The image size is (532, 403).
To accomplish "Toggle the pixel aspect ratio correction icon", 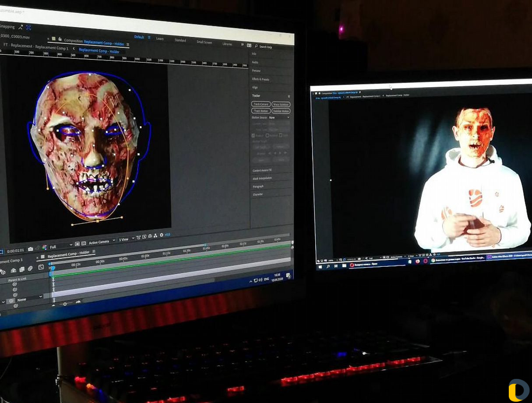I will (x=138, y=237).
